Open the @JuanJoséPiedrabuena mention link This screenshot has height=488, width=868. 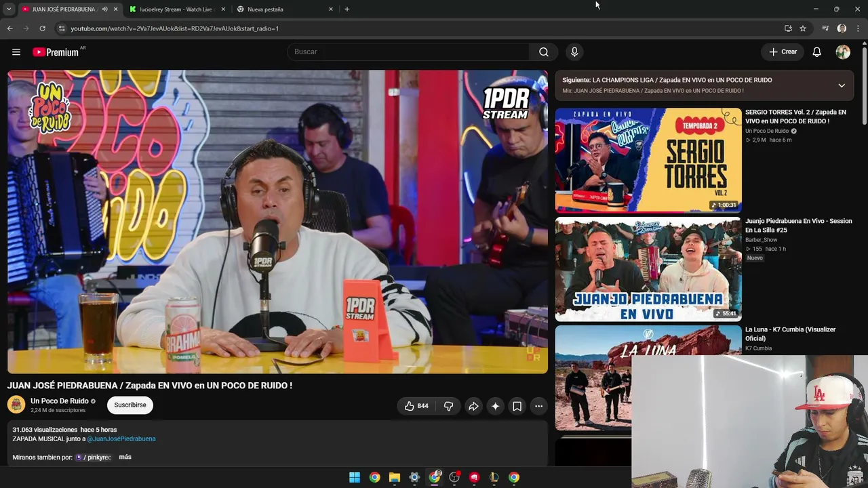[x=121, y=439]
